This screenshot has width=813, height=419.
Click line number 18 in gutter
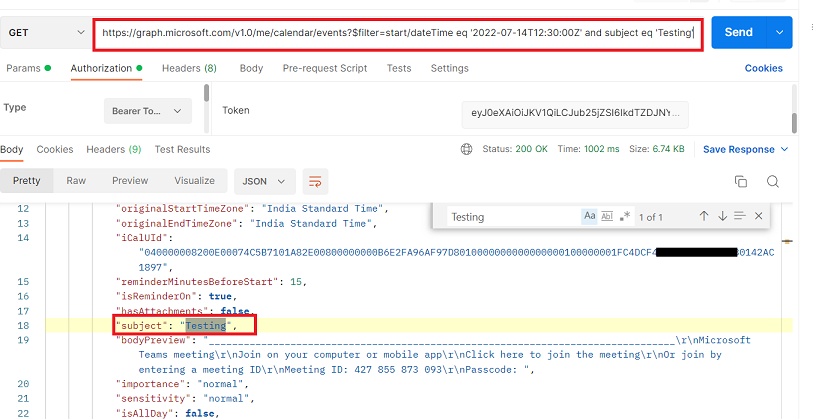23,326
